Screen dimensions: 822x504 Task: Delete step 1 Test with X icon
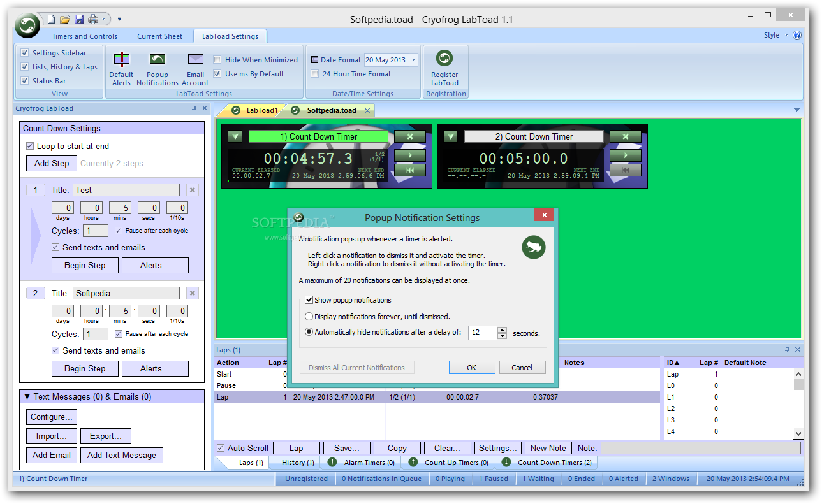193,190
